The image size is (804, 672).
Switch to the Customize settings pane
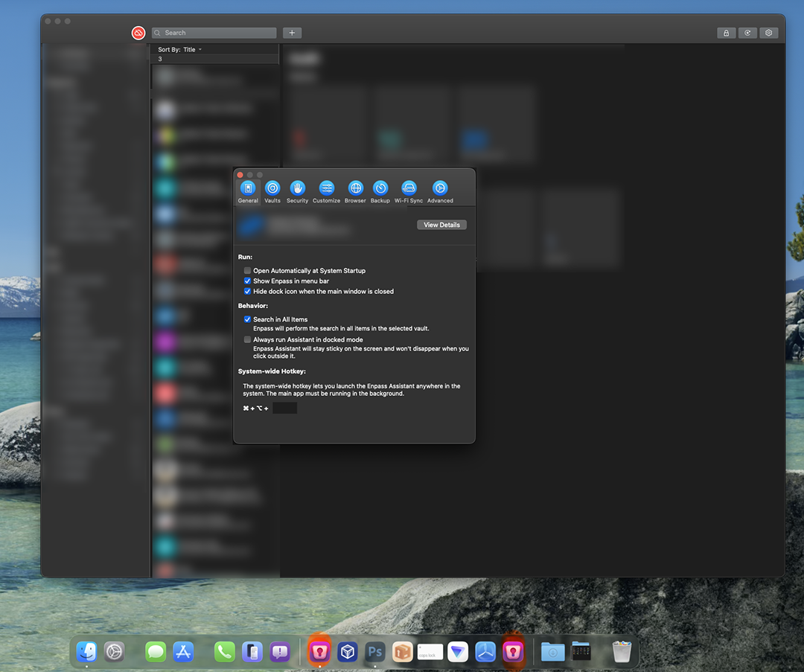326,189
